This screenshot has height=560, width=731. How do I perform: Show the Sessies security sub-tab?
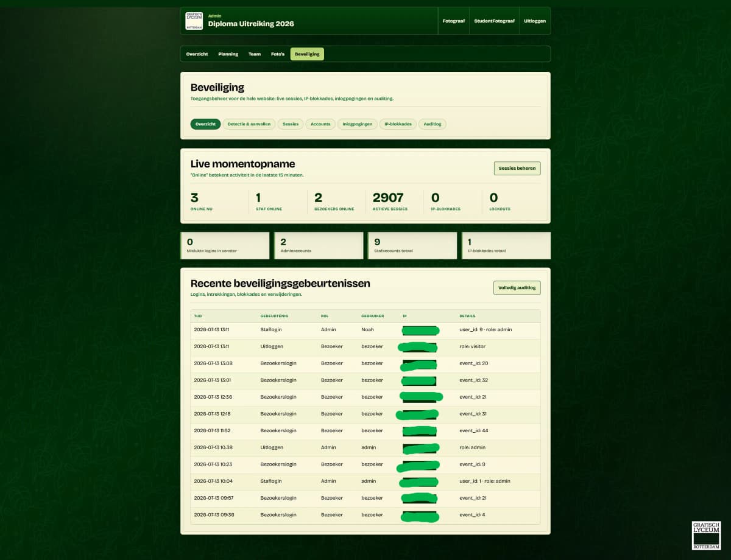pos(291,124)
